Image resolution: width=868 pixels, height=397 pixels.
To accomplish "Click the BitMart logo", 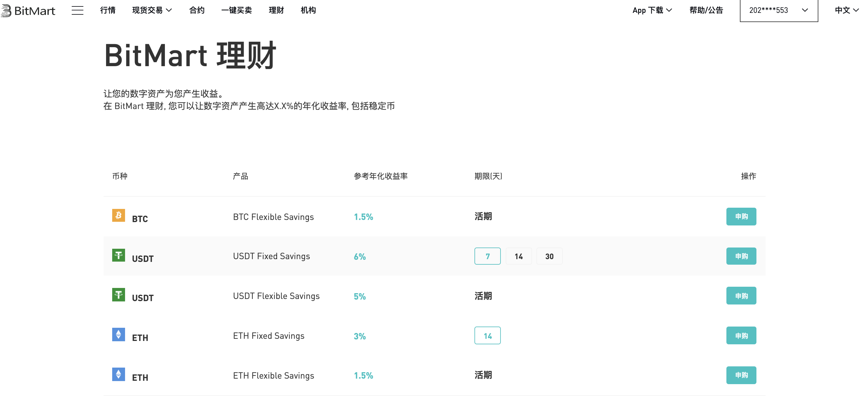I will point(28,10).
